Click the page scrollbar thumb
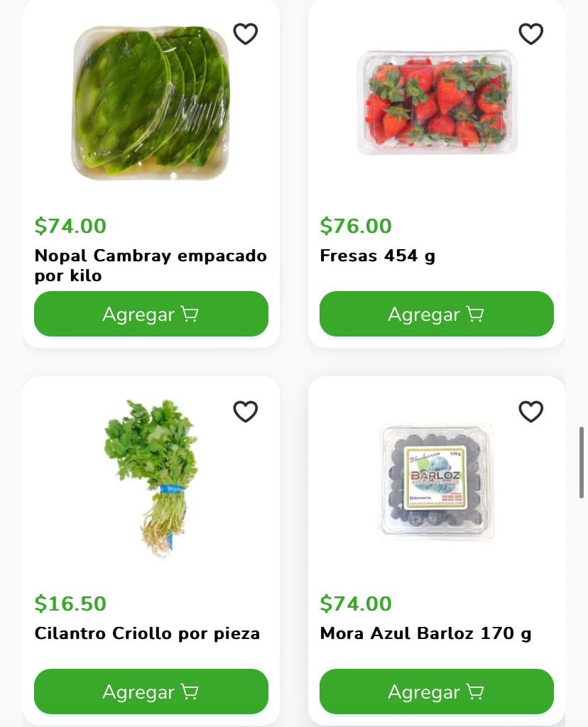This screenshot has width=588, height=727. [x=582, y=461]
